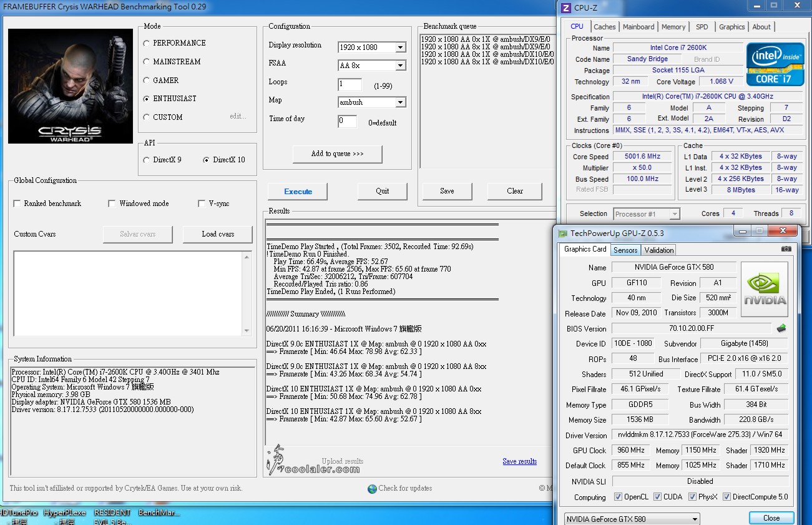
Task: Click the Save queue button
Action: (447, 191)
